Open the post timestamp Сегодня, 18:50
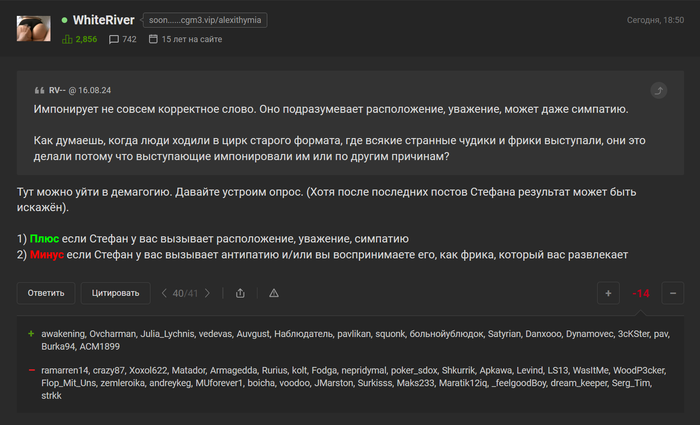 tap(655, 20)
